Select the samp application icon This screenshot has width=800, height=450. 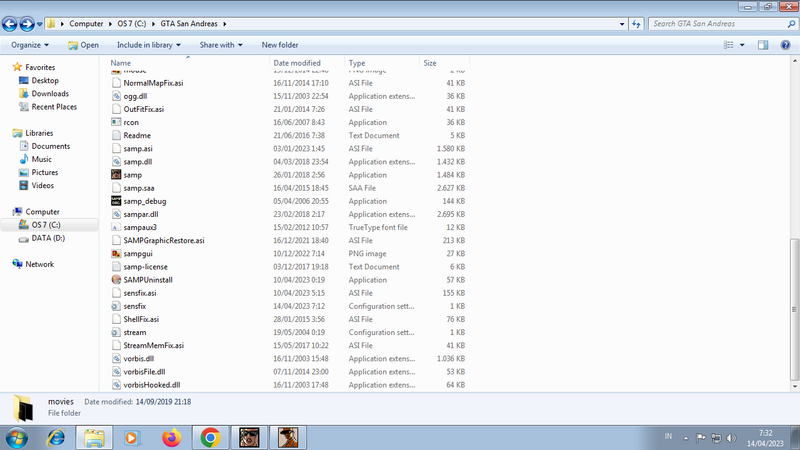click(x=116, y=175)
